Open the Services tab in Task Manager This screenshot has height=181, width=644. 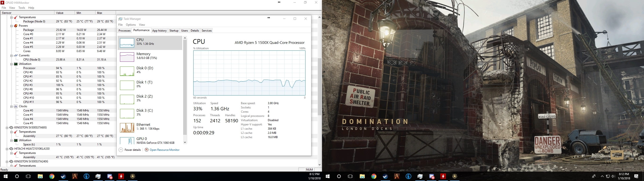[207, 30]
